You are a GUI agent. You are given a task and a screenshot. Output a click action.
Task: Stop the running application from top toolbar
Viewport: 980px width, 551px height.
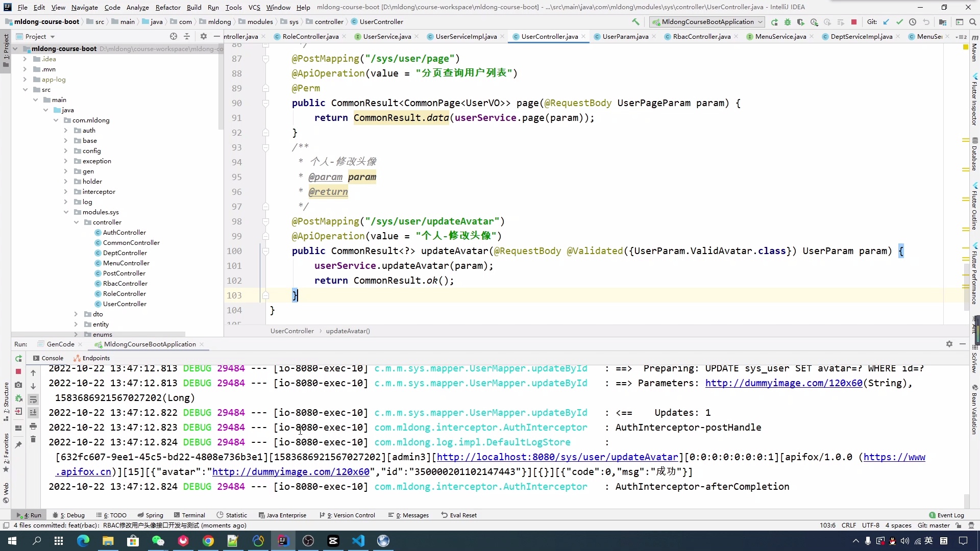[x=854, y=22]
